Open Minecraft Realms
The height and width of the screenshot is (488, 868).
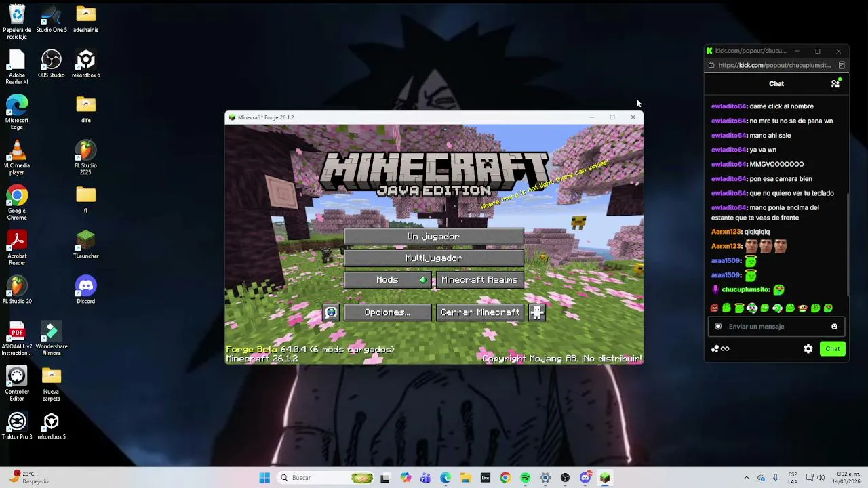pyautogui.click(x=480, y=280)
